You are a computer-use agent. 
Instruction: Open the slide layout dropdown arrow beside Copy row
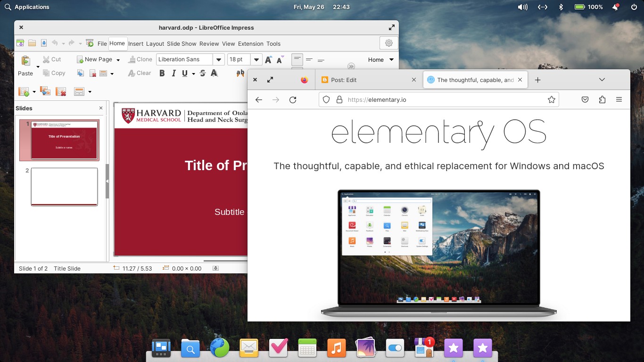click(x=112, y=74)
